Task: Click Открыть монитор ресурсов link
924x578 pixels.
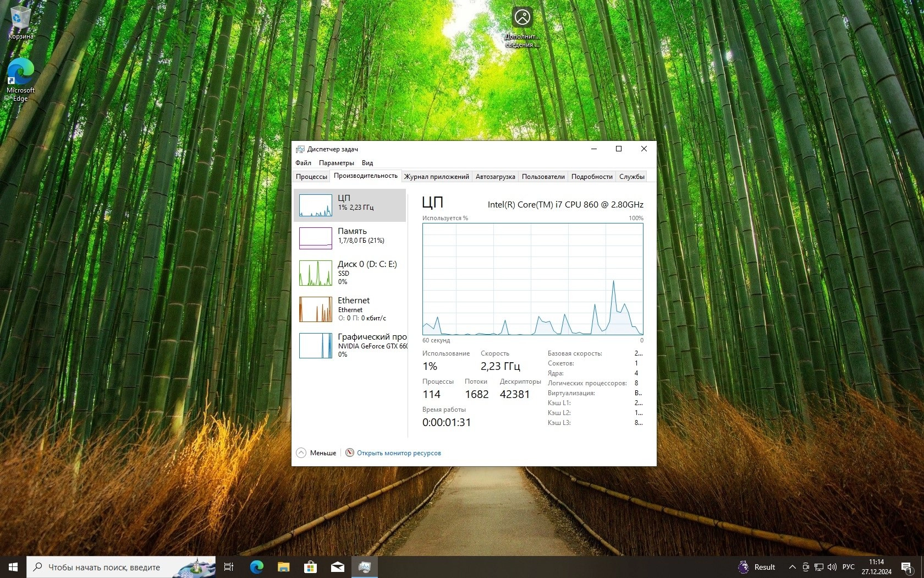Action: [398, 453]
